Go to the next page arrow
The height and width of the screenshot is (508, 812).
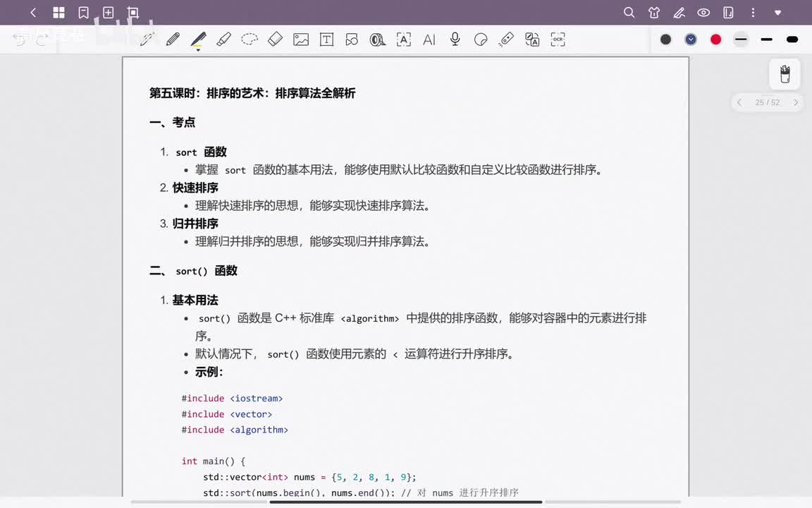(x=796, y=102)
